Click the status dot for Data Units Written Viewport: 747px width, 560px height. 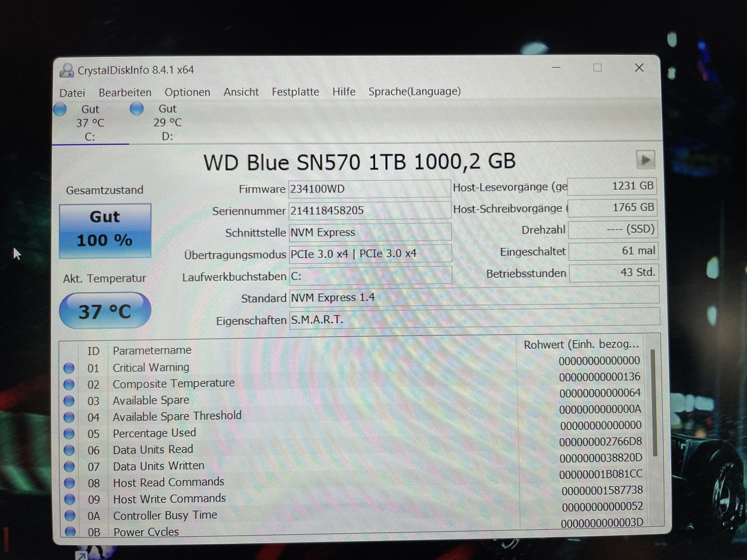[69, 466]
